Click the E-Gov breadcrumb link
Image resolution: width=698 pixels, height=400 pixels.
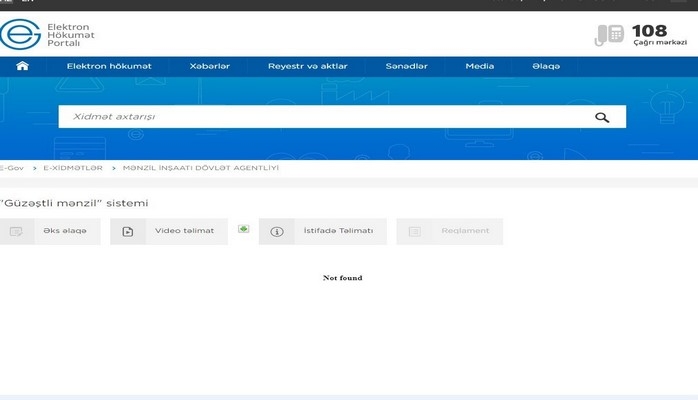(12, 168)
